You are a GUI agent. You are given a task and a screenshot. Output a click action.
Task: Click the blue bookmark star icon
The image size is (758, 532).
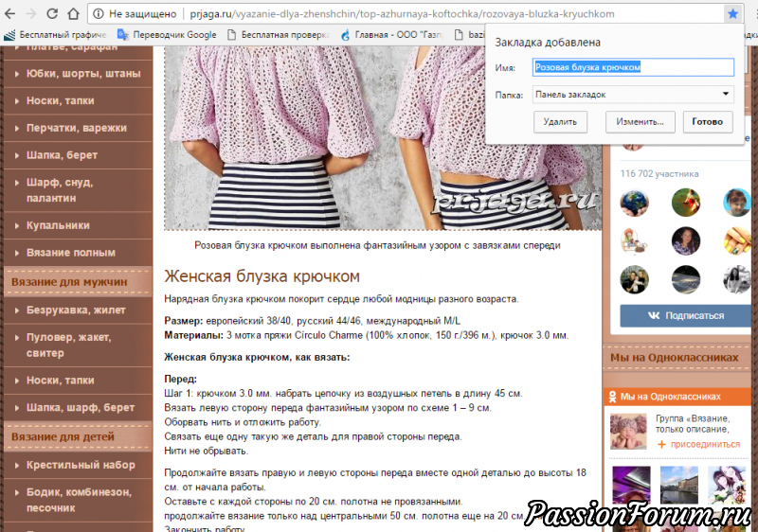click(732, 14)
